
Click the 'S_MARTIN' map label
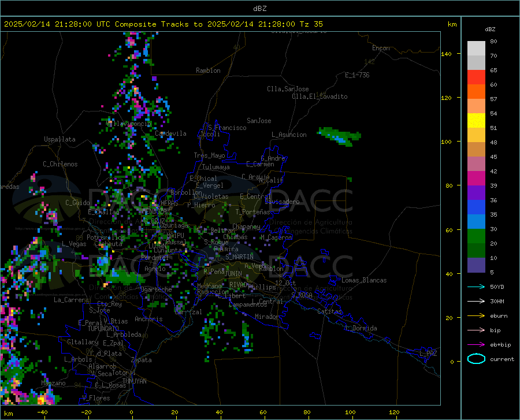(x=239, y=257)
